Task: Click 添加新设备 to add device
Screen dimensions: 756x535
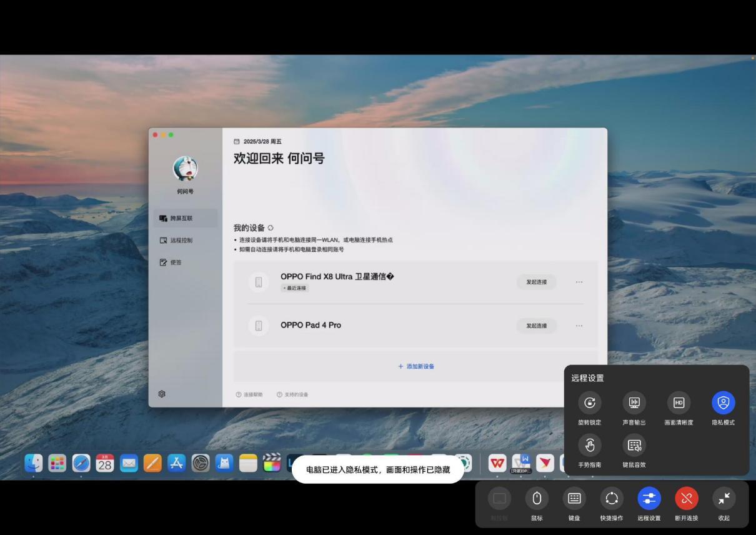Action: click(x=416, y=366)
